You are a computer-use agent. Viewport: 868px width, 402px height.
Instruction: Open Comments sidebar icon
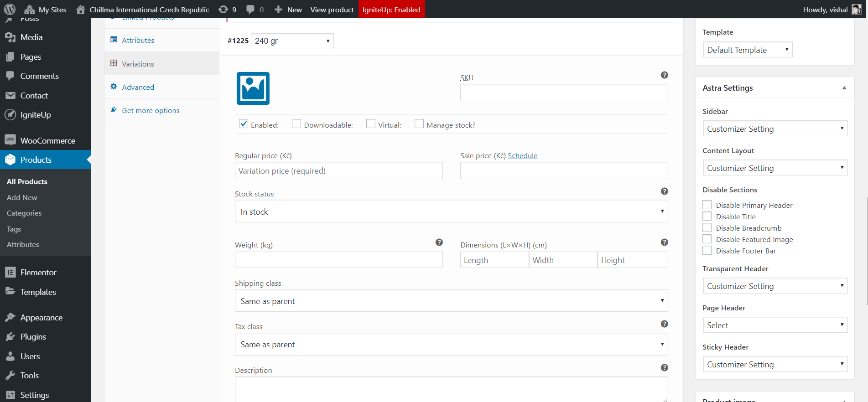[10, 76]
